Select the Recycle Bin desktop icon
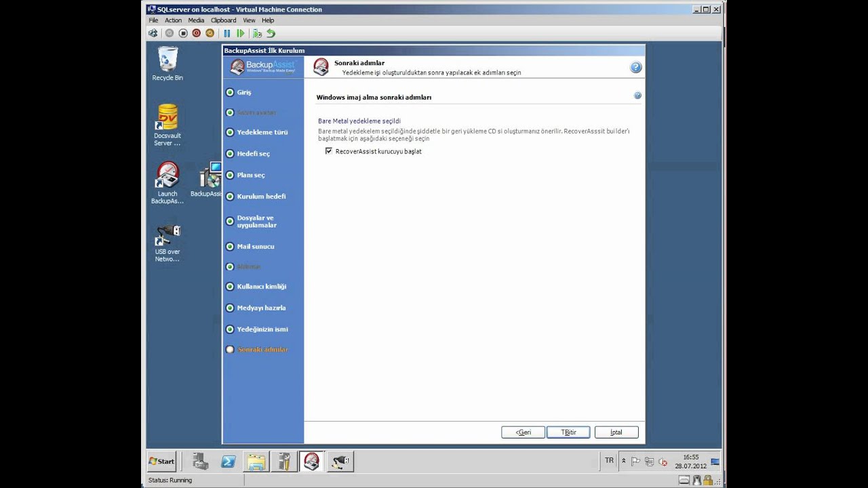Screen dimensions: 868x488 tap(167, 64)
